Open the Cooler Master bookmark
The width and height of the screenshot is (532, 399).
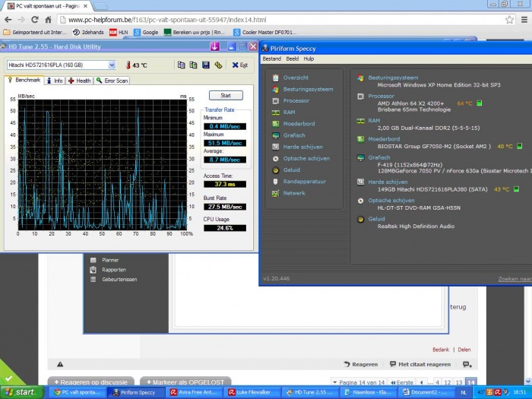[x=265, y=32]
